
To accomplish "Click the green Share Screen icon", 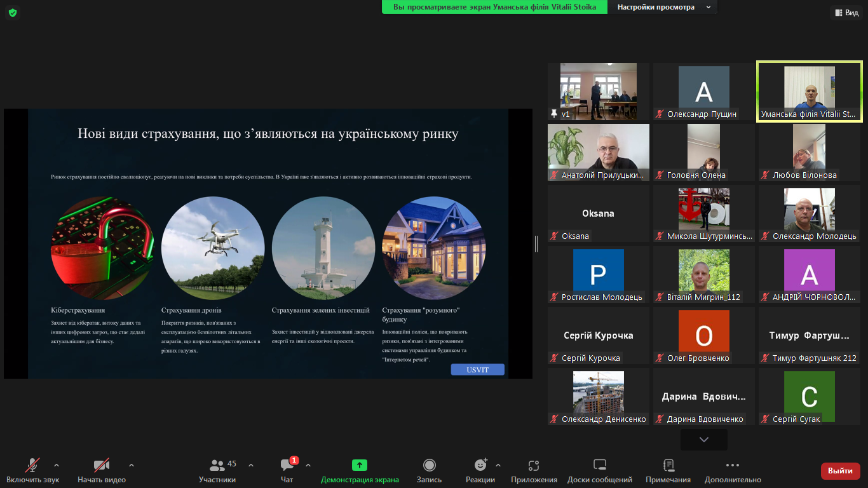I will (x=360, y=466).
